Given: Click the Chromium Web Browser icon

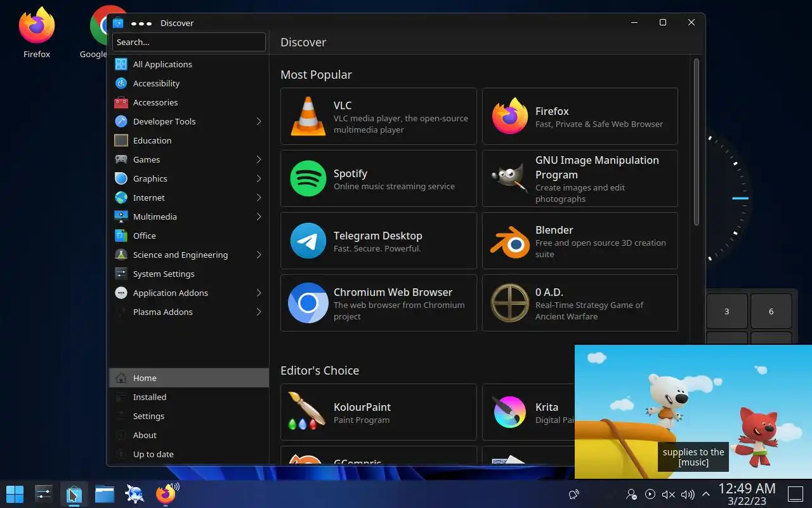Looking at the screenshot, I should pos(308,303).
